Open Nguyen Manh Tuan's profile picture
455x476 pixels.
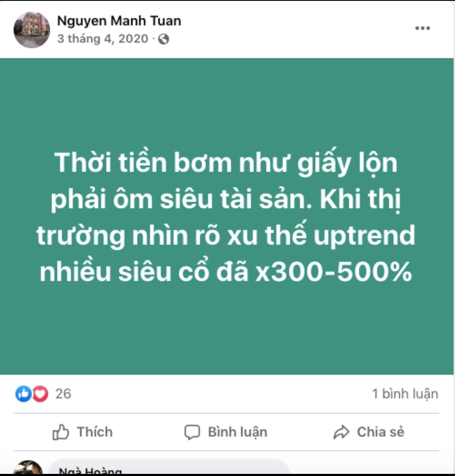point(32,30)
